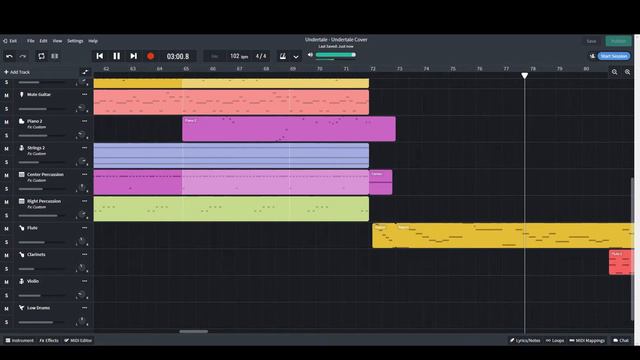Open the Help menu
Screen dimensions: 640x360
point(93,41)
